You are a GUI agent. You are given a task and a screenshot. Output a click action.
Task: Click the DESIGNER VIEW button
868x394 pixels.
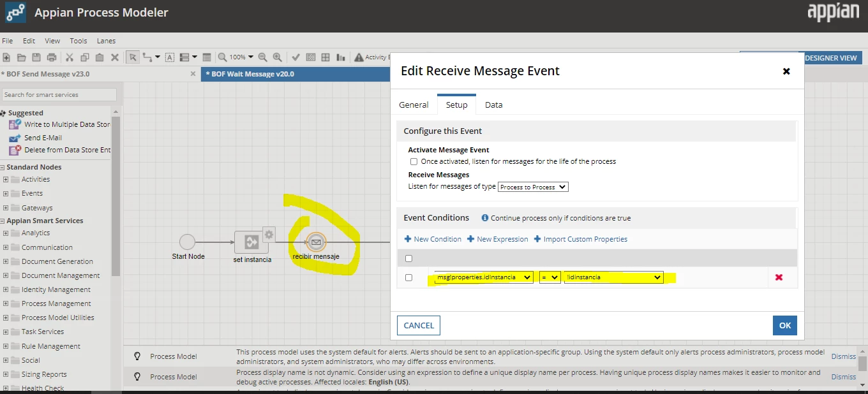click(x=831, y=58)
